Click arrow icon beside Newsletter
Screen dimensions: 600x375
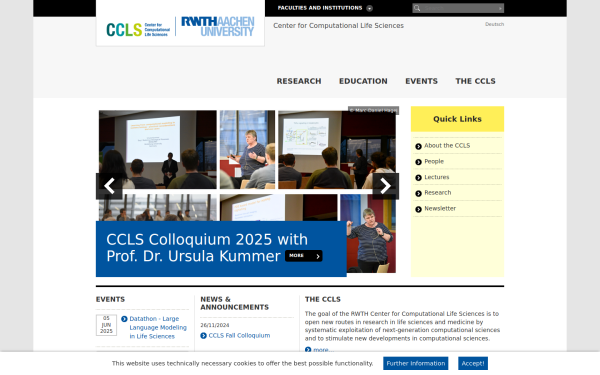pos(418,209)
